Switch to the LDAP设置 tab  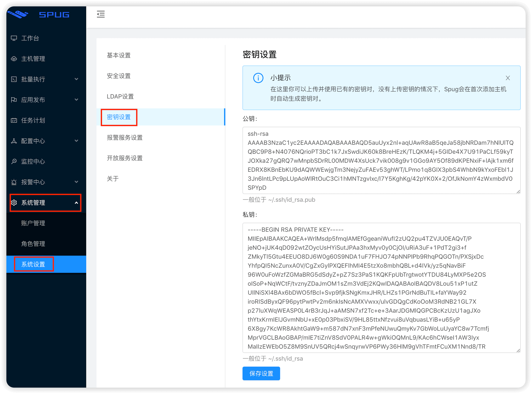pyautogui.click(x=120, y=97)
